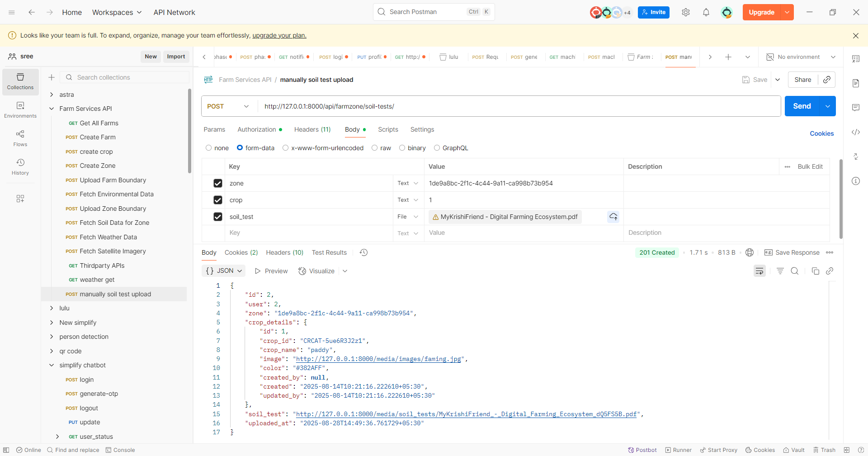Open the POST method dropdown
This screenshot has width=868, height=456.
228,106
